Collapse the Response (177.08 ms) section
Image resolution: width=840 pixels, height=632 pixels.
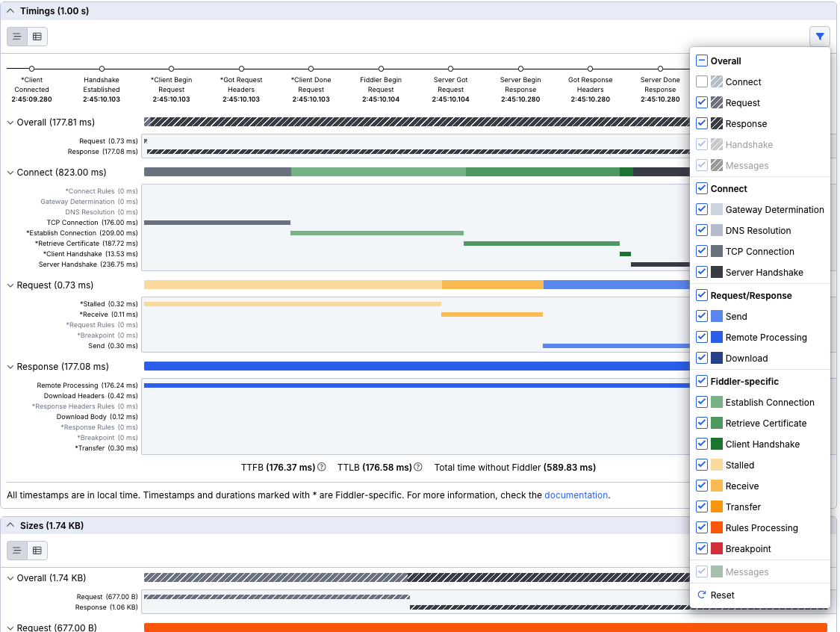coord(10,366)
